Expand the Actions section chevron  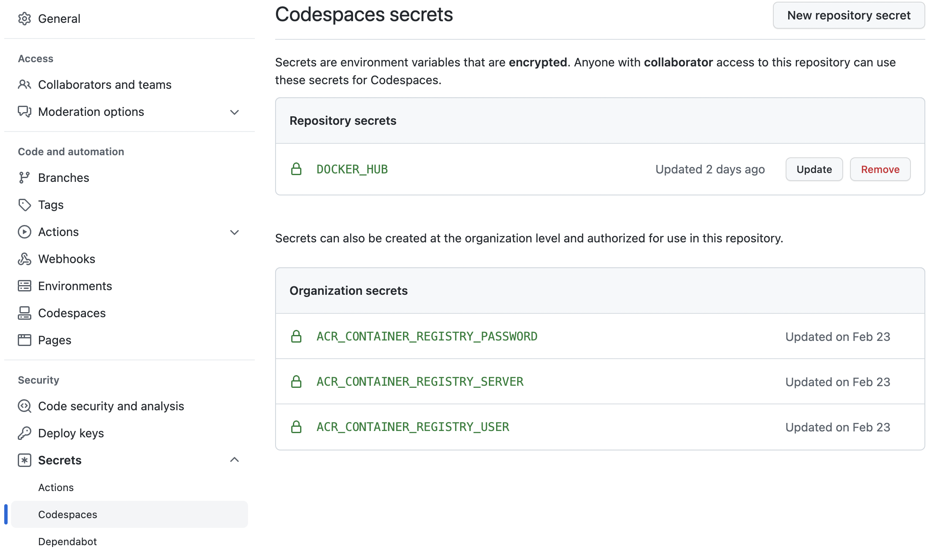[234, 232]
